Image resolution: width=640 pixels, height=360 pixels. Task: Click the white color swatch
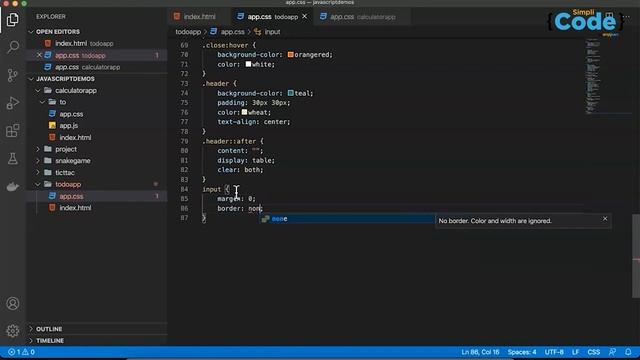[248, 64]
